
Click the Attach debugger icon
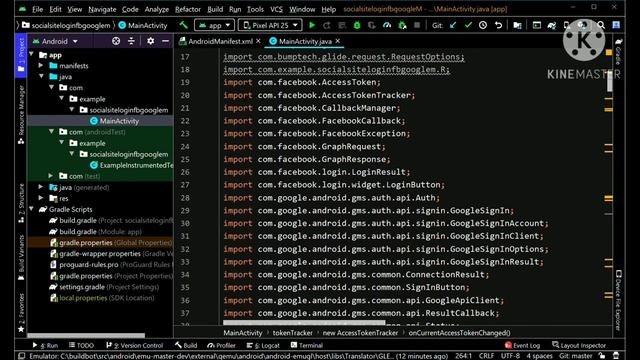click(x=402, y=25)
